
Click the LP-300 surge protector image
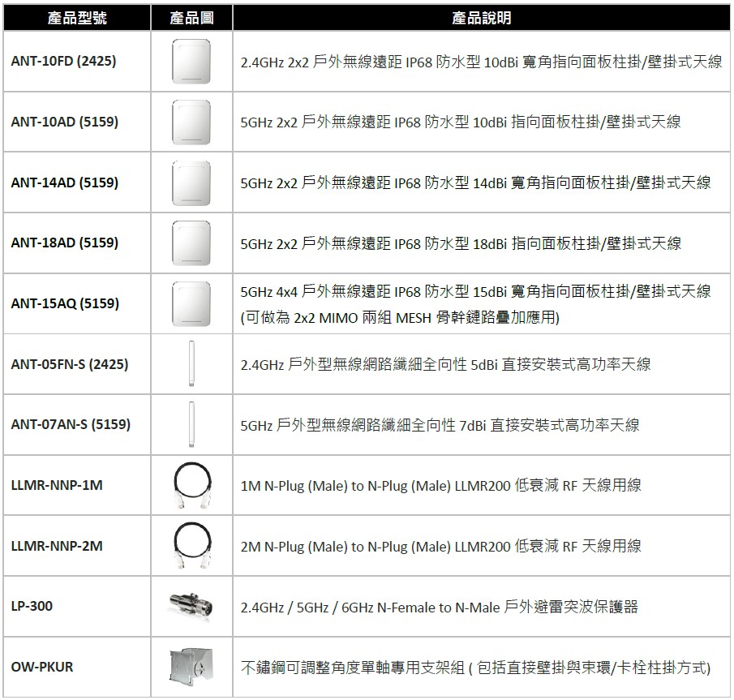[x=191, y=606]
